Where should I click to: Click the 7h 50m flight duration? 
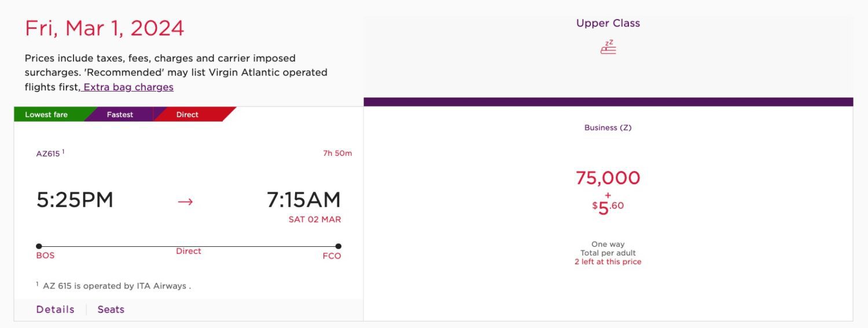337,154
